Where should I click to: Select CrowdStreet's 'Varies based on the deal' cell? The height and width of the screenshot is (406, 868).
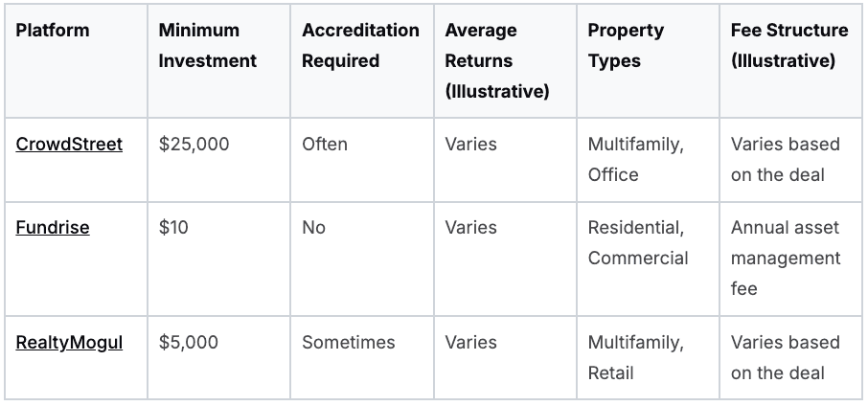click(785, 160)
